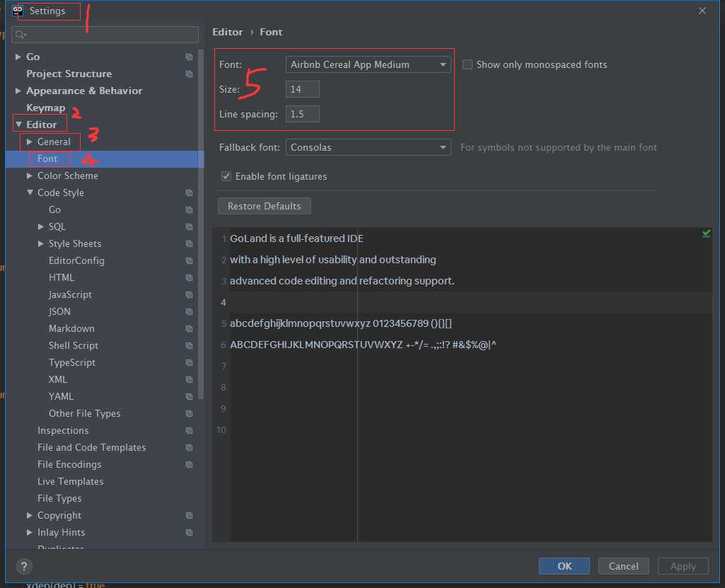Enable Show only monospaced fonts
Screen dimensions: 725x588
tap(468, 65)
